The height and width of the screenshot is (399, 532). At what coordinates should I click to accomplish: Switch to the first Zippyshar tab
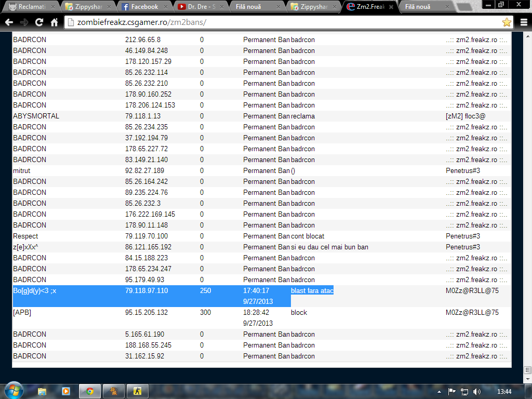88,7
